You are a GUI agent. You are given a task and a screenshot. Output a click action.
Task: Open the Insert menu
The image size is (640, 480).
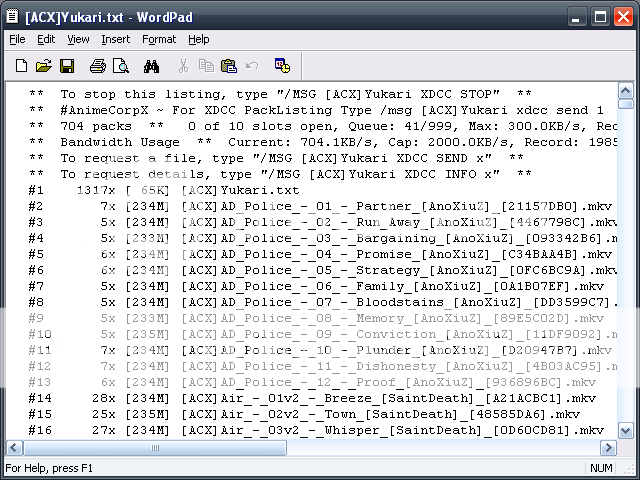pos(116,40)
